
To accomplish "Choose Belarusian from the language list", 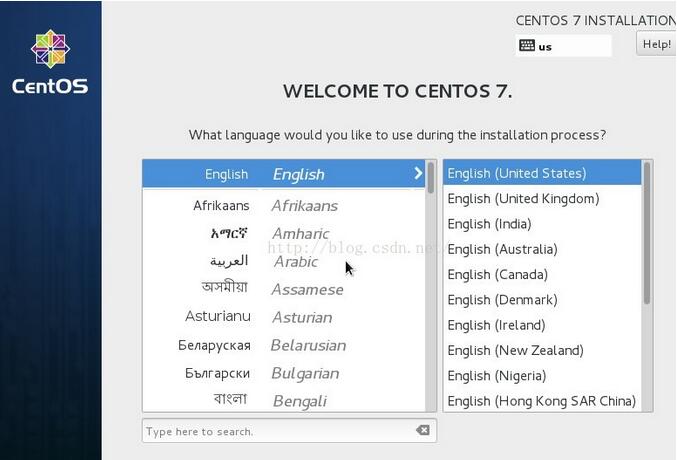I will 284,345.
